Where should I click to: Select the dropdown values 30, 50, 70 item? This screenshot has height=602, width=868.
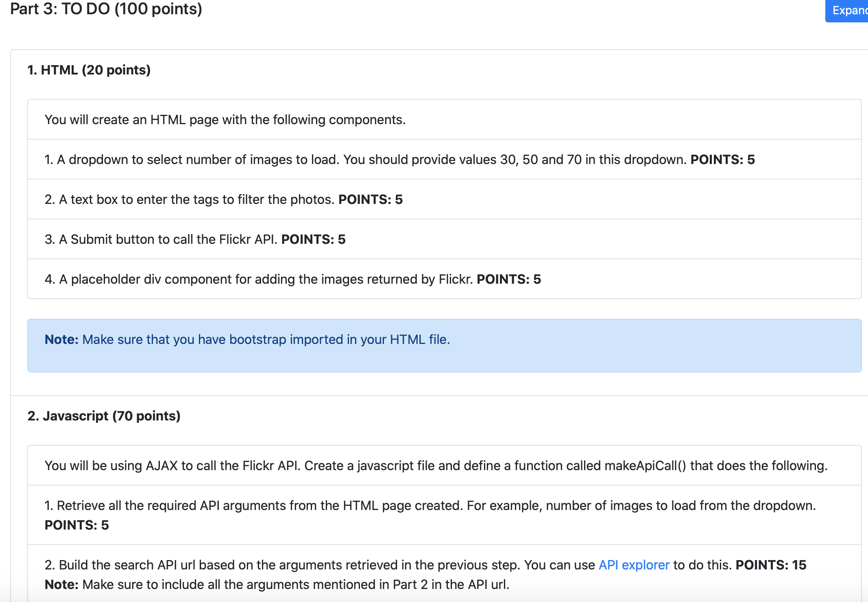pyautogui.click(x=366, y=160)
